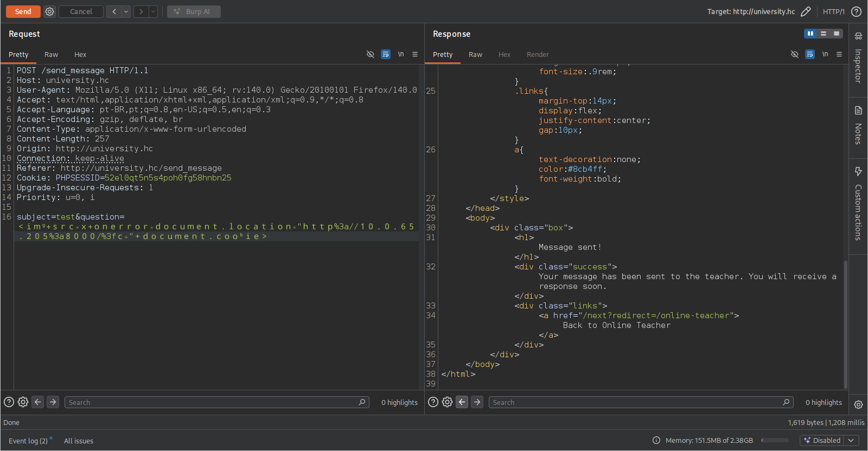Go back to previous request in history
The height and width of the screenshot is (451, 868).
pos(114,11)
